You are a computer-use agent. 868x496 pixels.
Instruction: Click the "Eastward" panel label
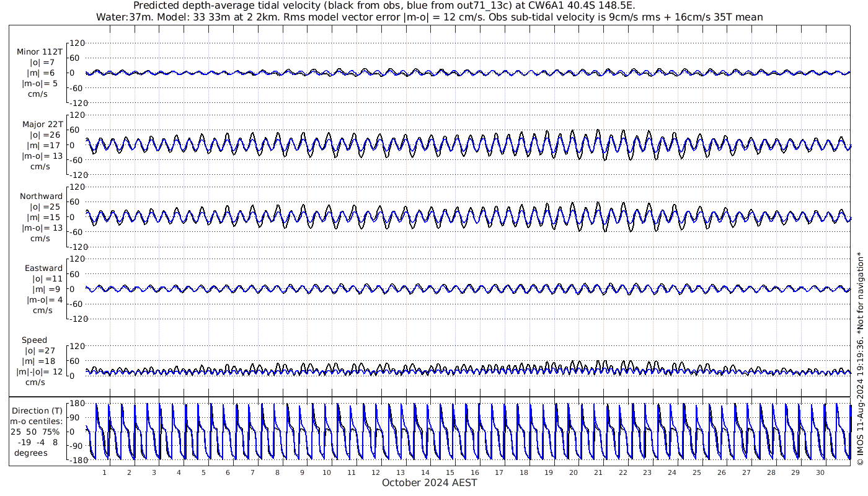[x=43, y=268]
